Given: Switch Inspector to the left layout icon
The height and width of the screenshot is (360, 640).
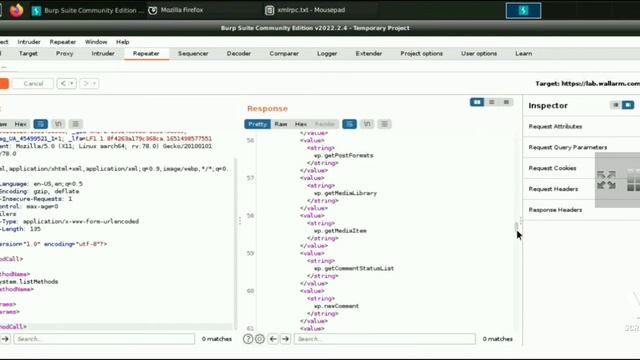Looking at the screenshot, I should (x=616, y=105).
